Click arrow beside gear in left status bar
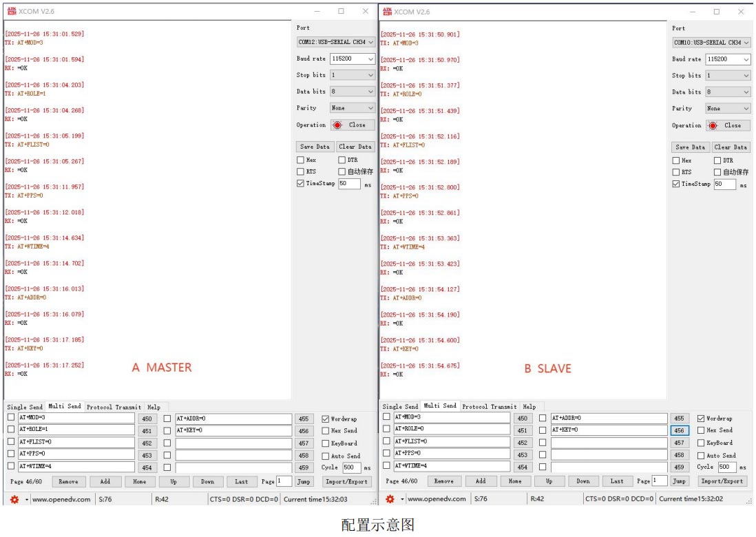Image resolution: width=756 pixels, height=537 pixels. 27,499
